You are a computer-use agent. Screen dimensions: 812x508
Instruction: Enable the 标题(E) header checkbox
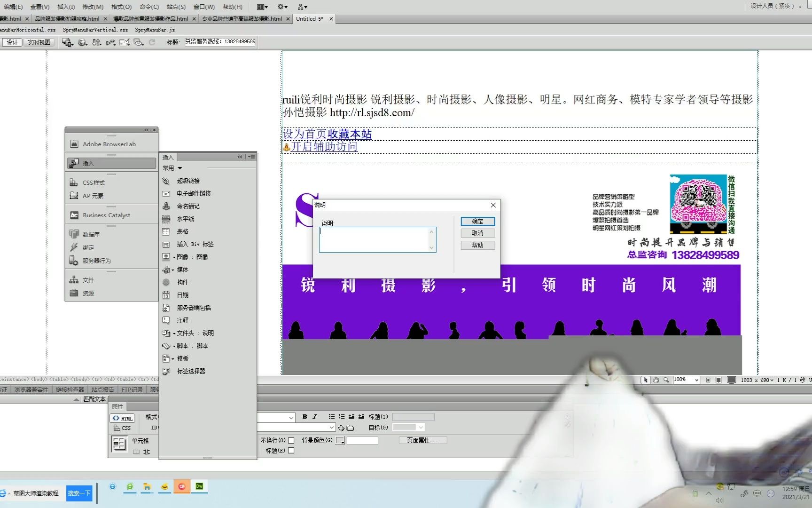(291, 451)
